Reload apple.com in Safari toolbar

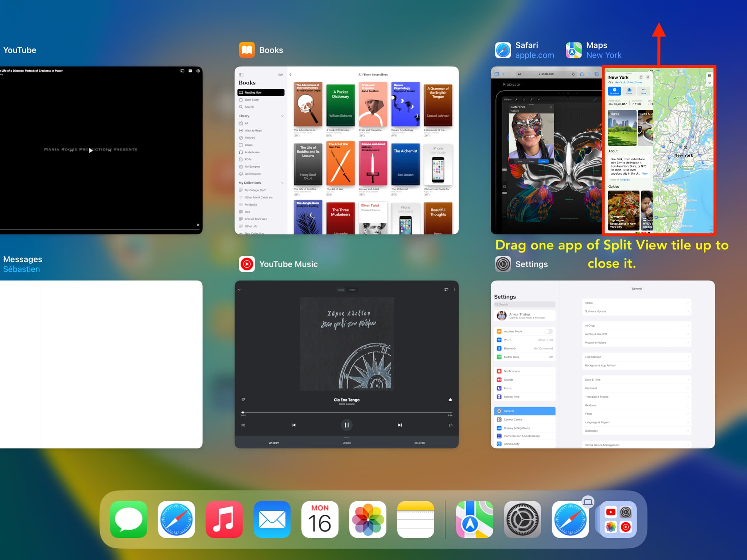click(x=573, y=74)
